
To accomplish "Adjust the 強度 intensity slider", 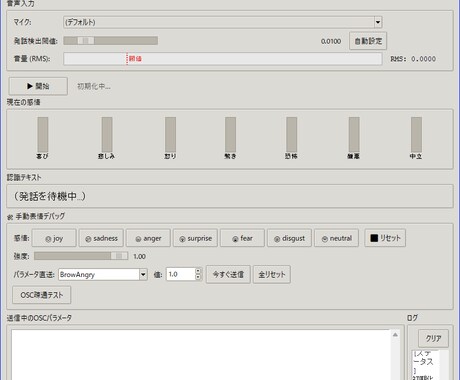I will [x=81, y=256].
